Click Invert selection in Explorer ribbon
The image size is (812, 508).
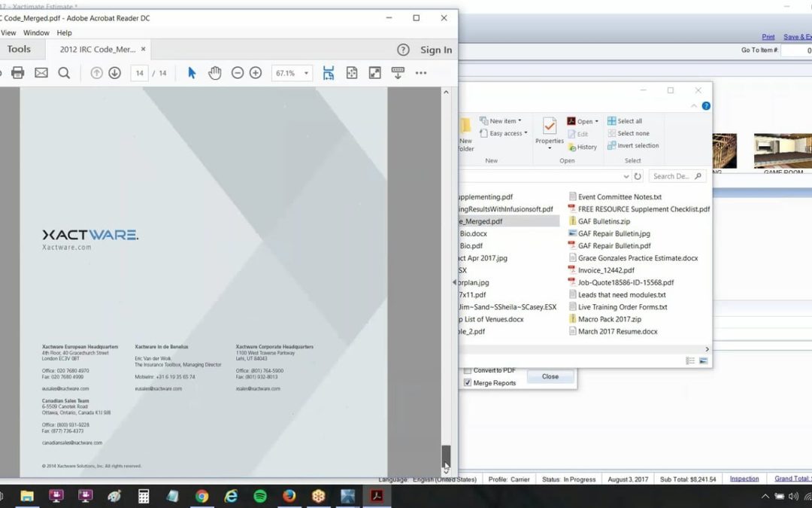(x=633, y=146)
